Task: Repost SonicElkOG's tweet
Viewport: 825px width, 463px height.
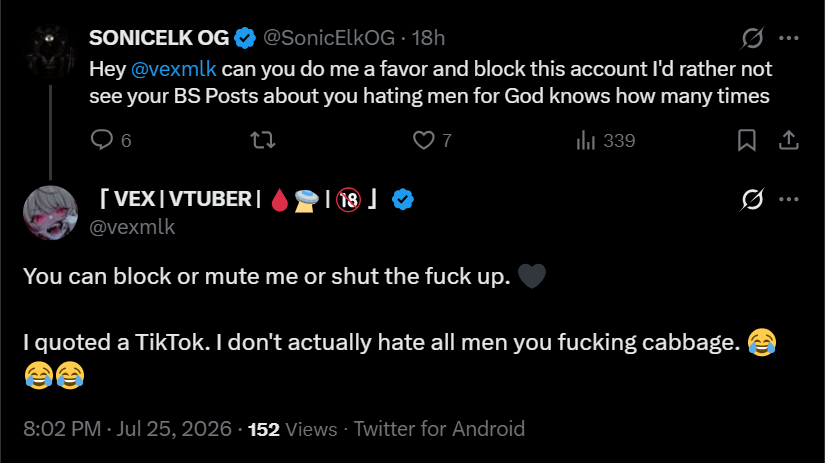Action: [x=263, y=140]
